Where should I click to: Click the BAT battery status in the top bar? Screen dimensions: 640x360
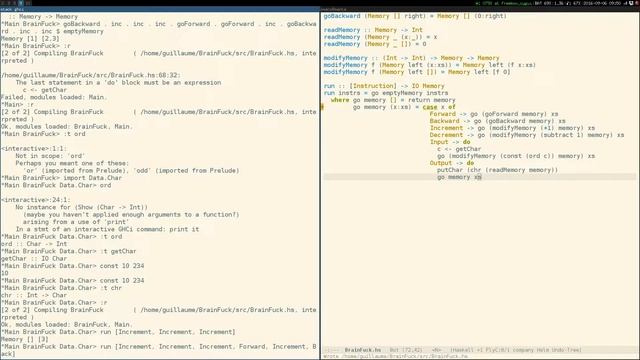(549, 3)
